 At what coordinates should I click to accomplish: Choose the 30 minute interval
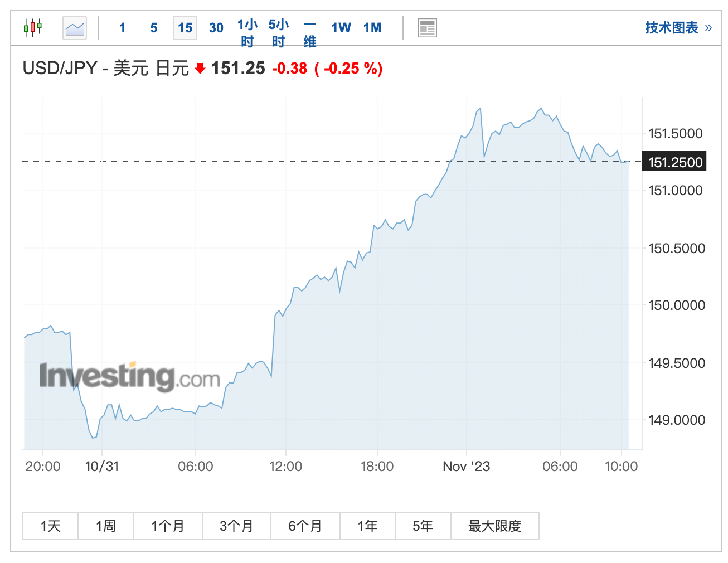coord(216,28)
